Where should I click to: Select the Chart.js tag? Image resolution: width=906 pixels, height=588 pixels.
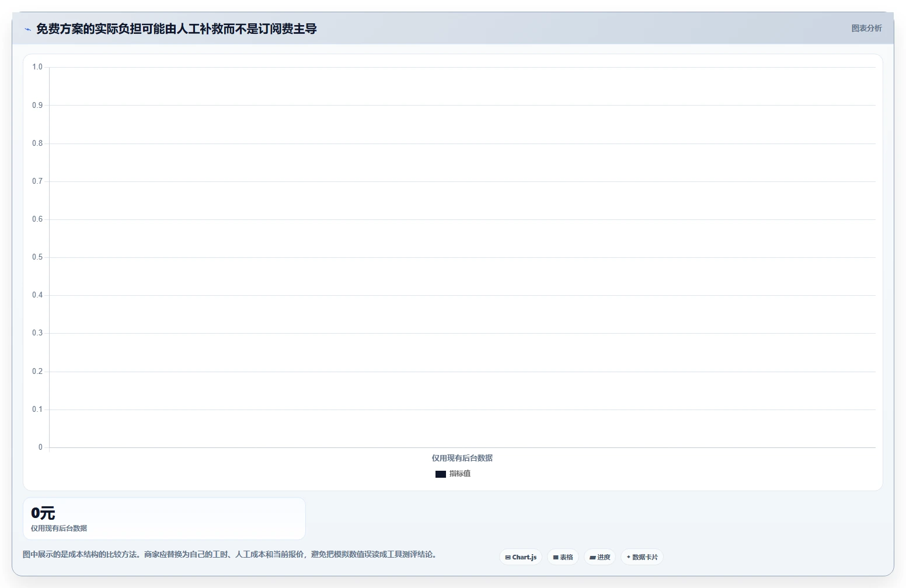tap(521, 557)
